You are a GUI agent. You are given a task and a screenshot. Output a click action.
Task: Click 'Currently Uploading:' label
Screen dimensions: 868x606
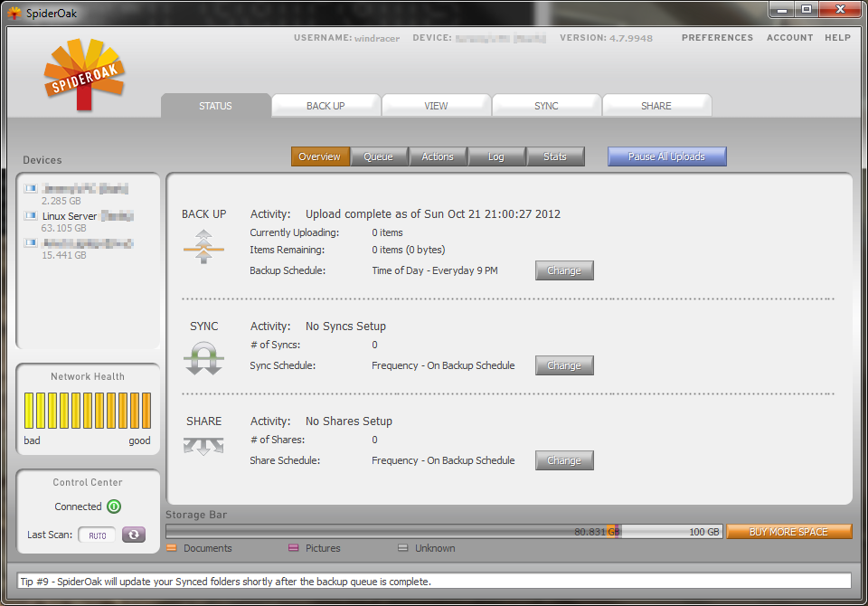point(295,232)
